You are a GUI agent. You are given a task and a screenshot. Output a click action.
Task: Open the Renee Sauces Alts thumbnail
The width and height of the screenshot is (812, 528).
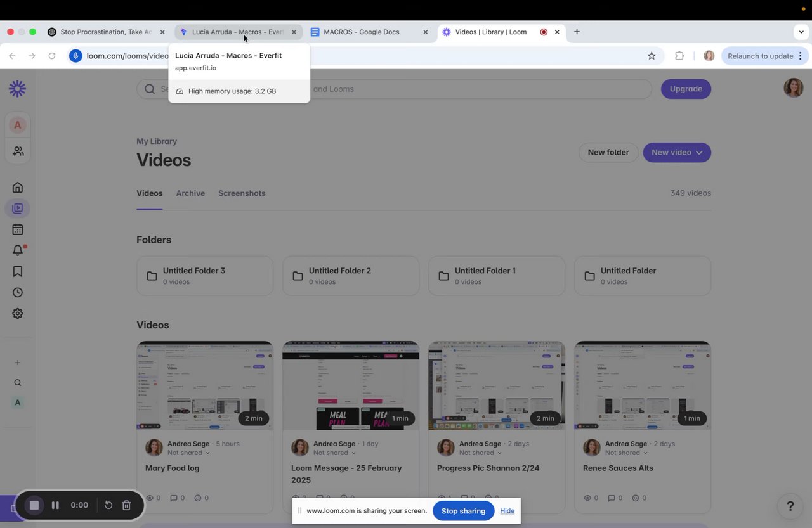click(x=643, y=385)
